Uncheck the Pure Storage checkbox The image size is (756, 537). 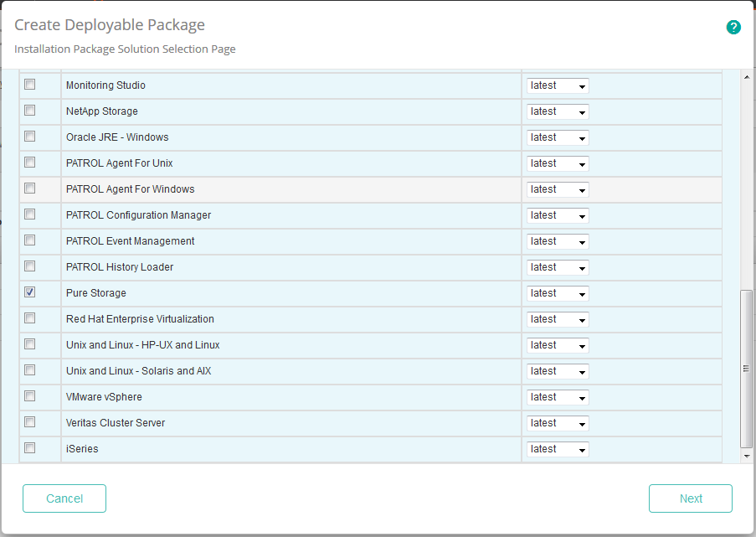(x=29, y=292)
